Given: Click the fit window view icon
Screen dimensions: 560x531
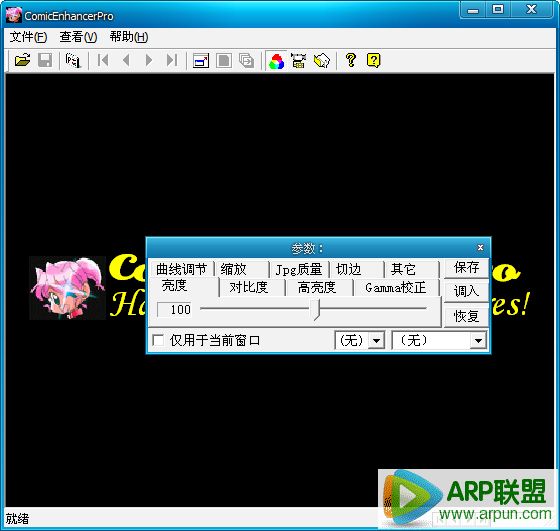Looking at the screenshot, I should click(201, 60).
